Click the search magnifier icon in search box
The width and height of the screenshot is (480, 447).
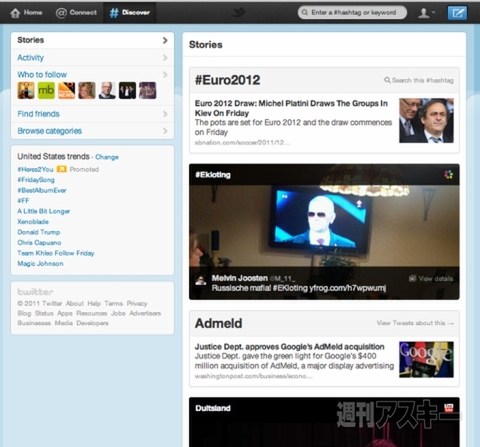(305, 13)
